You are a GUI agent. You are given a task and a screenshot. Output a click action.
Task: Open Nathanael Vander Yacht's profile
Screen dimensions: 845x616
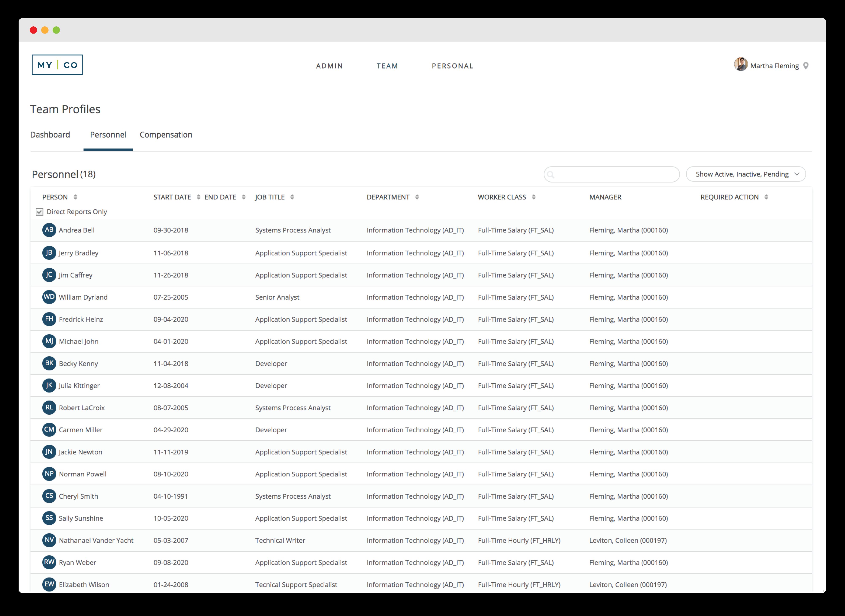[96, 540]
